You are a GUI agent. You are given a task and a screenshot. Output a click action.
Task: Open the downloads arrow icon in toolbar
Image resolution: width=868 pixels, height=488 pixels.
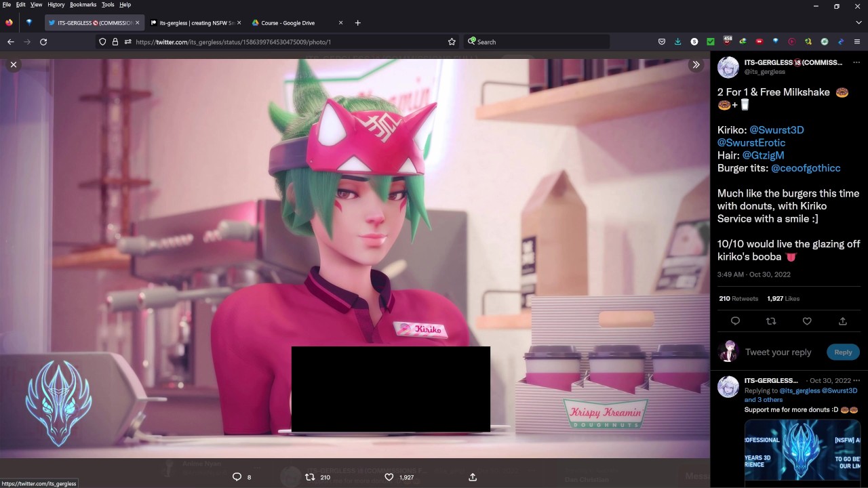pos(677,42)
